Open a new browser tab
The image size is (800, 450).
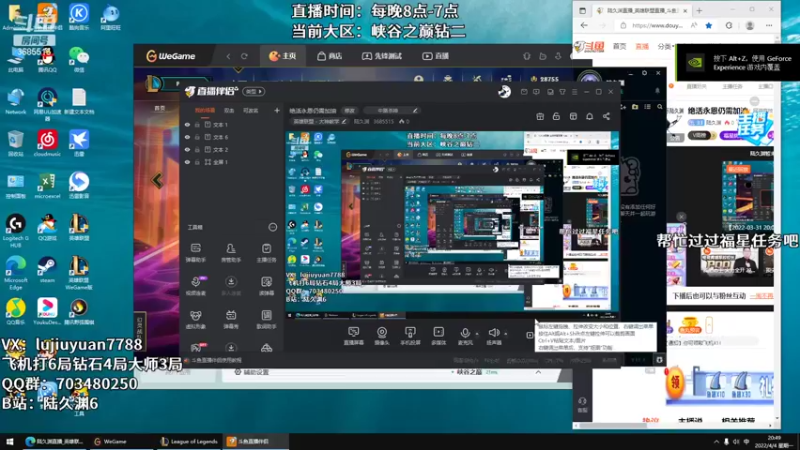(x=699, y=10)
